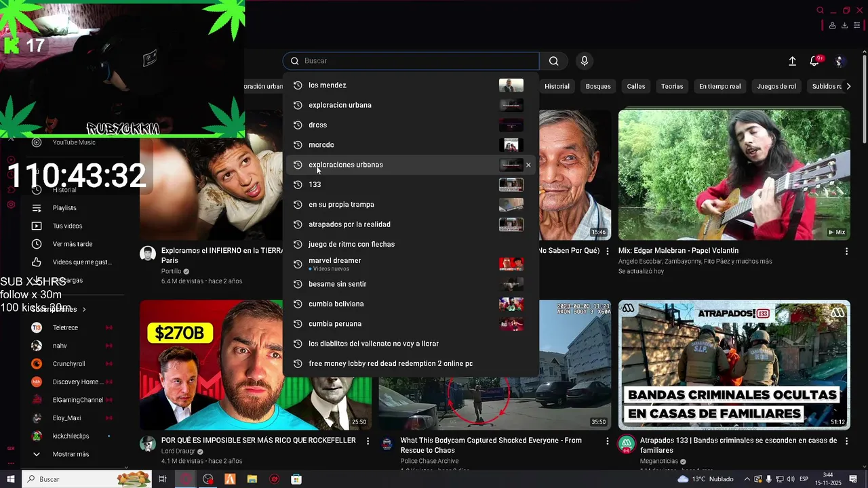Expand the Suscripciones chevron in the sidebar
This screenshot has width=868, height=488.
[84, 310]
